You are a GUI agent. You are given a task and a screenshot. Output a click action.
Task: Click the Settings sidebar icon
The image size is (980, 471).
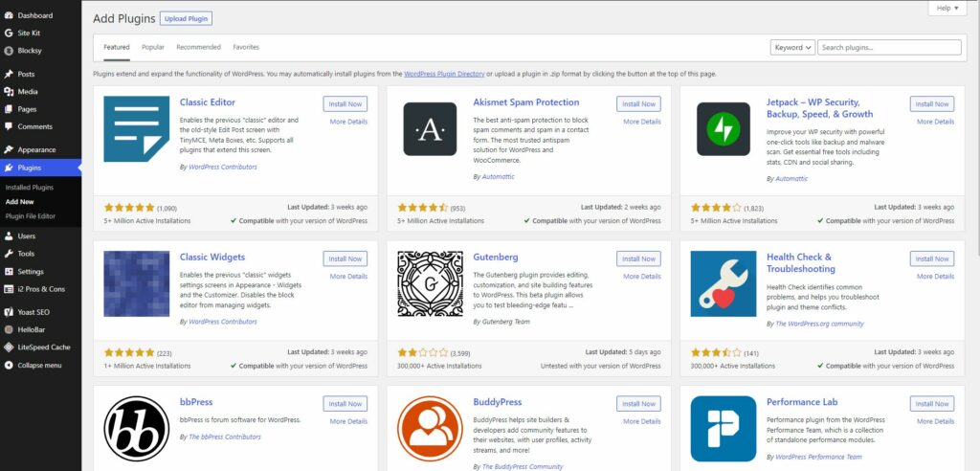tap(9, 272)
